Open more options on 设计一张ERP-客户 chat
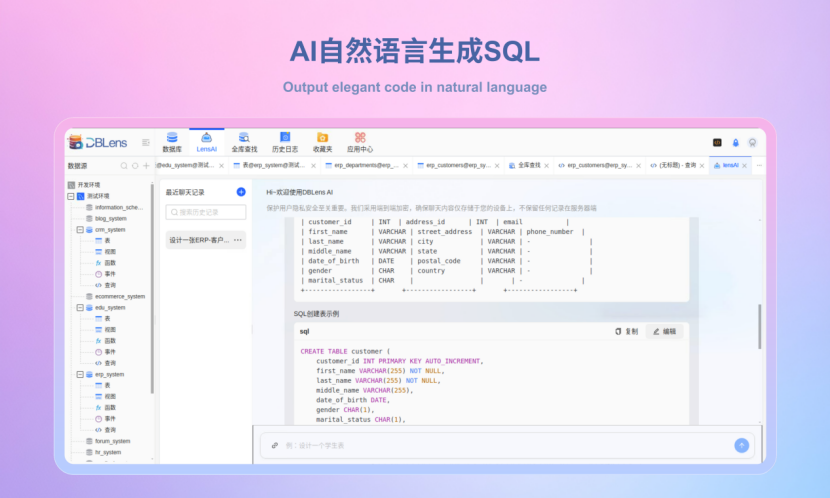This screenshot has width=830, height=498. point(238,240)
